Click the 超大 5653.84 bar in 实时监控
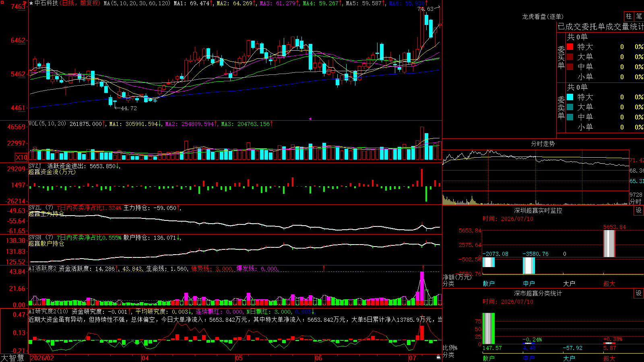The image size is (644, 362). coord(609,244)
